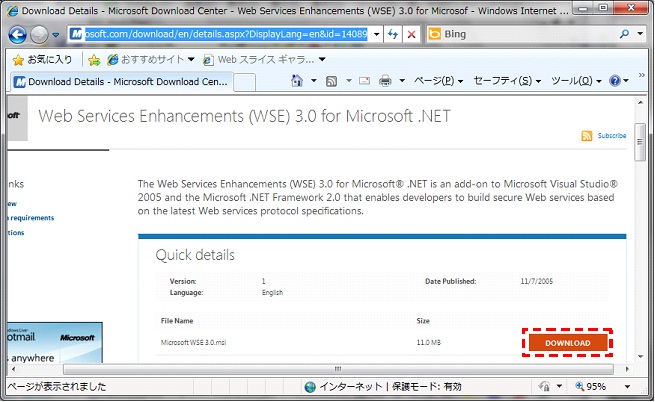Click the Refresh page icon
This screenshot has height=402, width=655.
point(393,34)
